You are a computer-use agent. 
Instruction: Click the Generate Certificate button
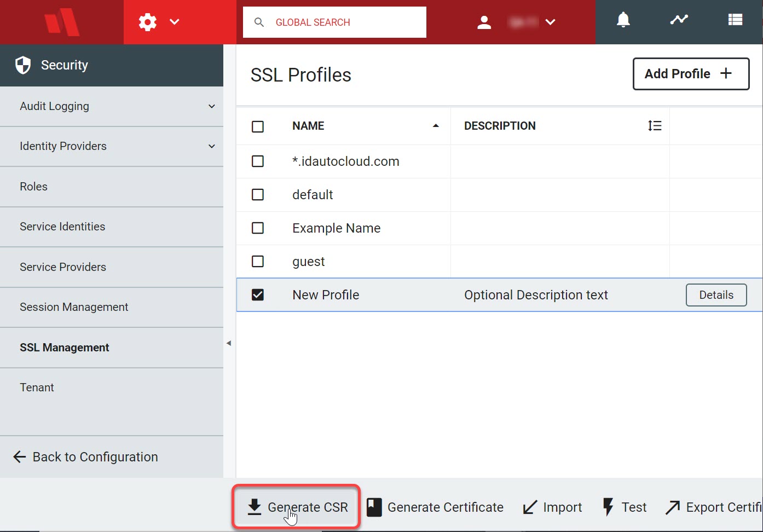[x=435, y=507]
